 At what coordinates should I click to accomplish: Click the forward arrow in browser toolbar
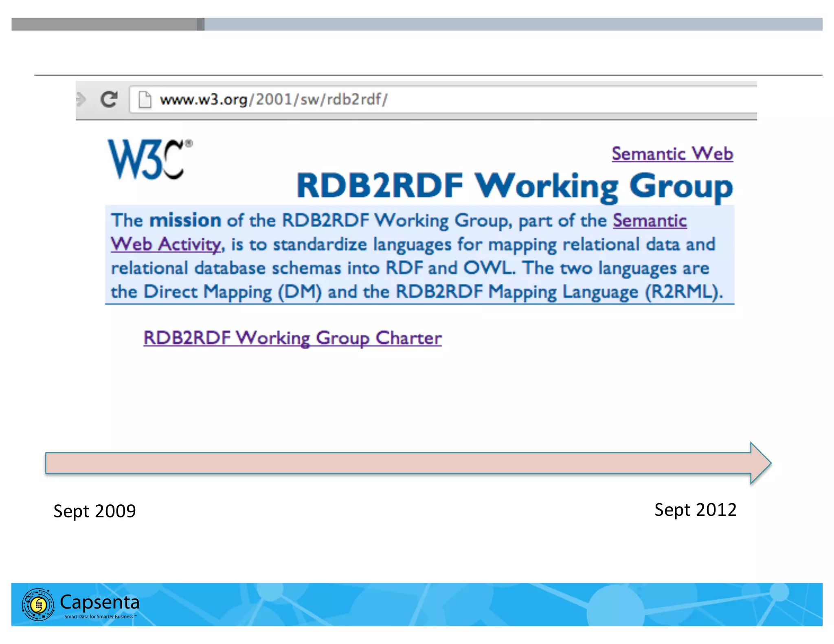(x=81, y=99)
